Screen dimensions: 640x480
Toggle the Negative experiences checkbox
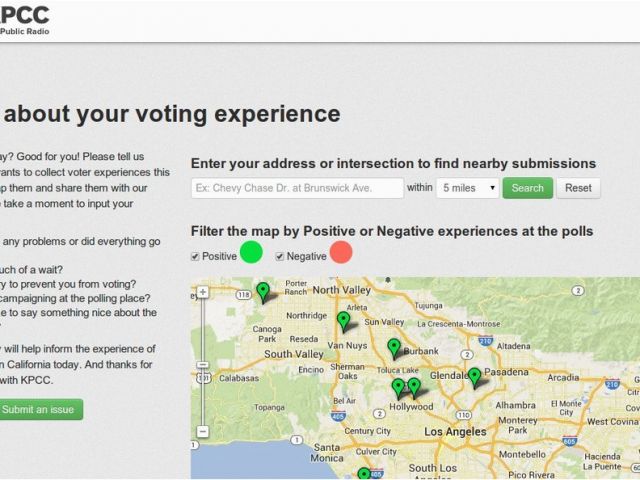[280, 256]
